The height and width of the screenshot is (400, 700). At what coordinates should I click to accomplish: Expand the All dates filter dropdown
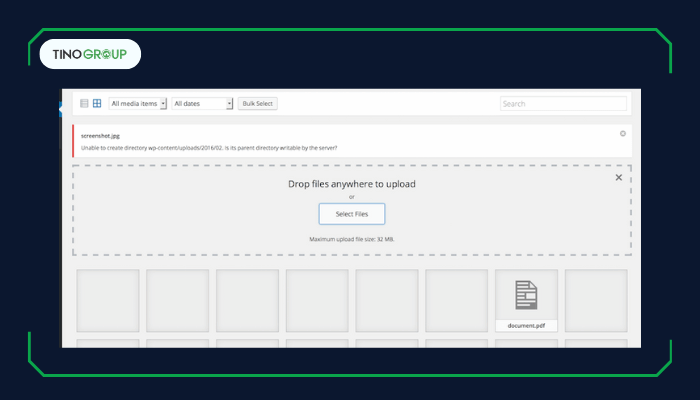click(x=202, y=103)
